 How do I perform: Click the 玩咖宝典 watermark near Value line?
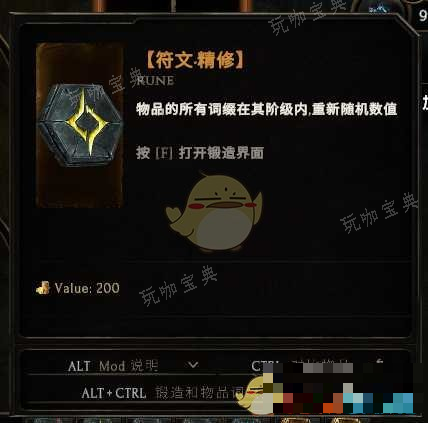(179, 285)
